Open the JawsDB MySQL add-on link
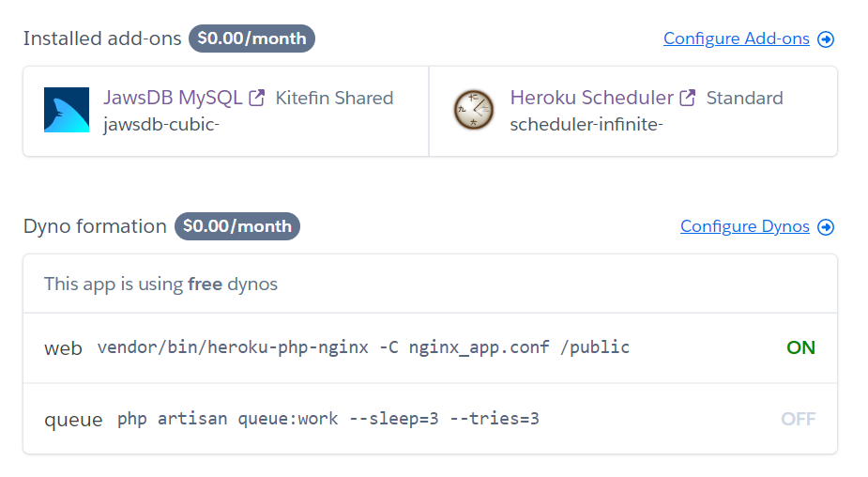 (x=173, y=98)
